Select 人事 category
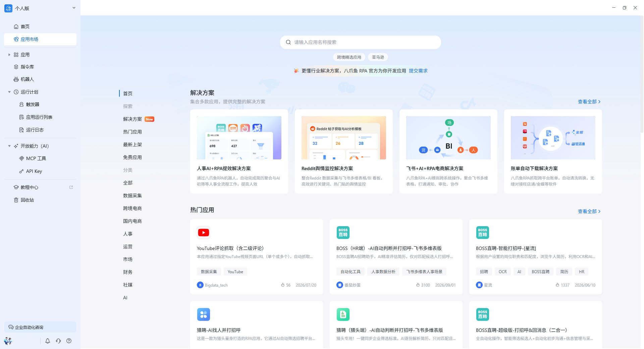The image size is (644, 349). 128,234
